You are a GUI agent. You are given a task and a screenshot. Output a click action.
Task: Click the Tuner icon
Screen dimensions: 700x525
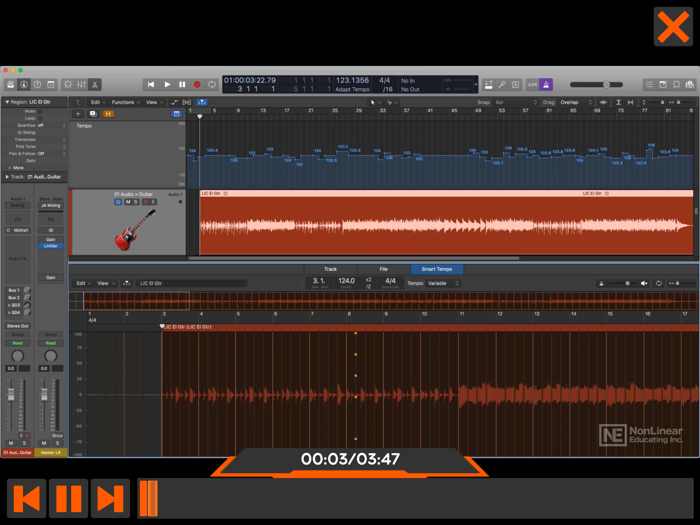(x=502, y=84)
